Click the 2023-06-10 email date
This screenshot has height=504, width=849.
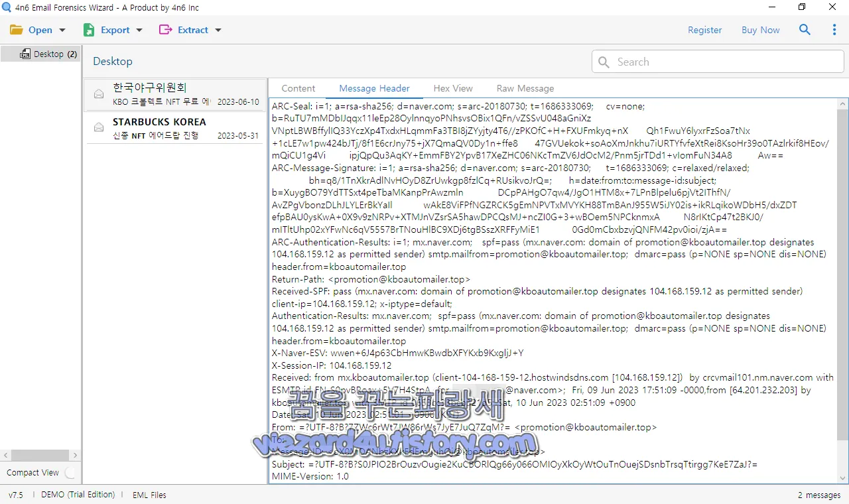tap(238, 102)
